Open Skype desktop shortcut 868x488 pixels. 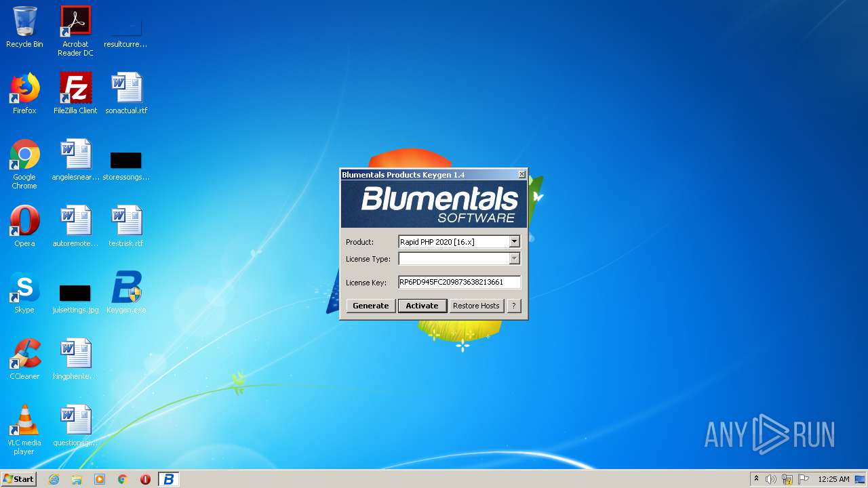[x=24, y=293]
